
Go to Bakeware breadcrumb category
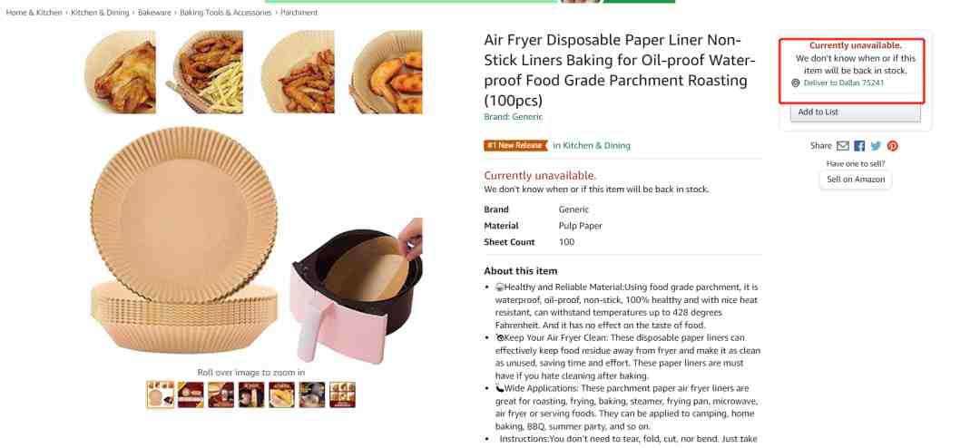(x=154, y=13)
